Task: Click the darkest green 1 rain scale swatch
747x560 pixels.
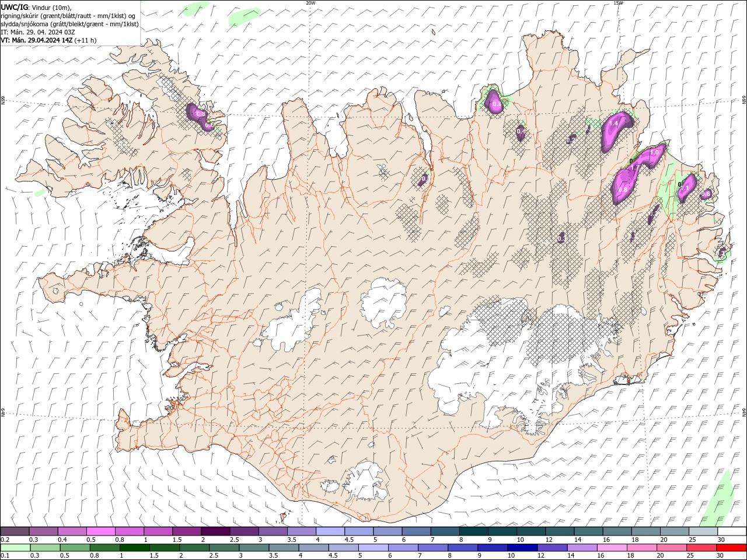Action: coord(134,547)
